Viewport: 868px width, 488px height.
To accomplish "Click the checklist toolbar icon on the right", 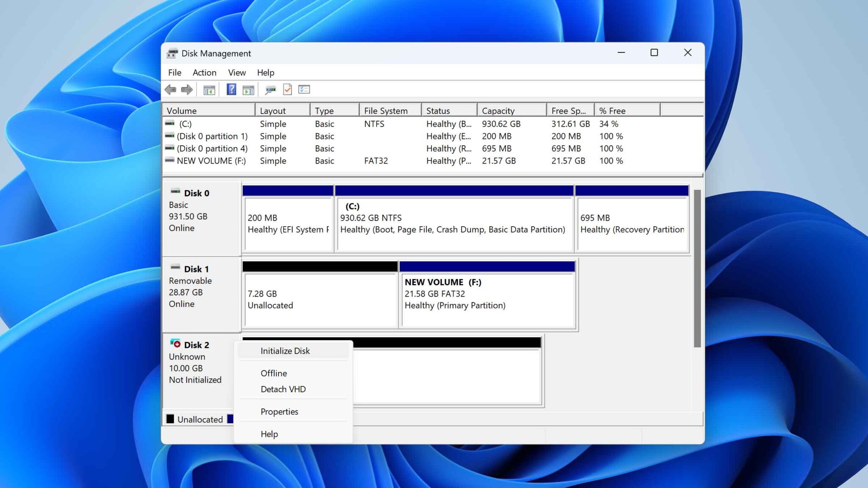I will pyautogui.click(x=303, y=89).
